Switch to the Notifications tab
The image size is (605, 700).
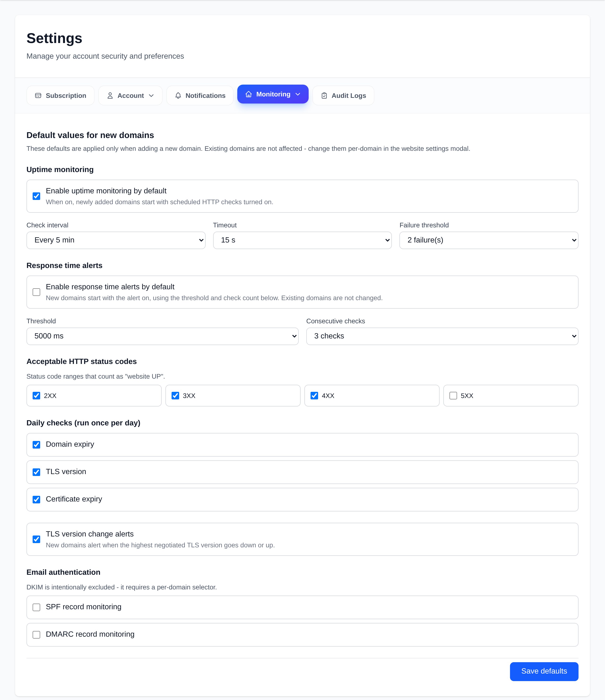(x=200, y=96)
